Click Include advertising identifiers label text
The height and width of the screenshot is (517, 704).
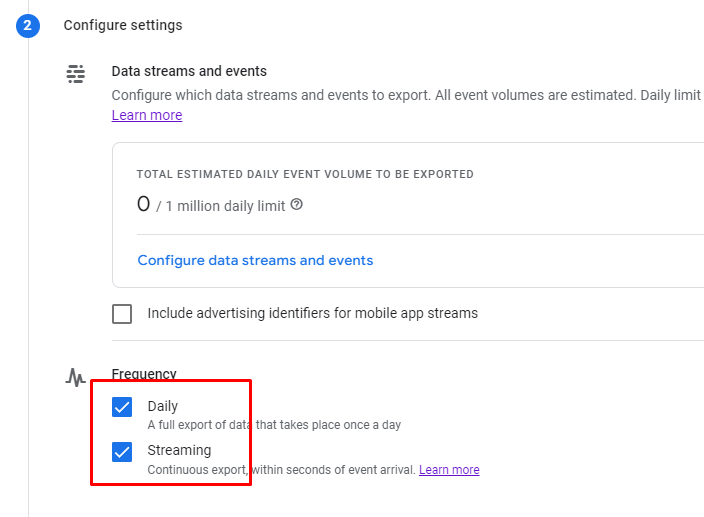pyautogui.click(x=312, y=313)
